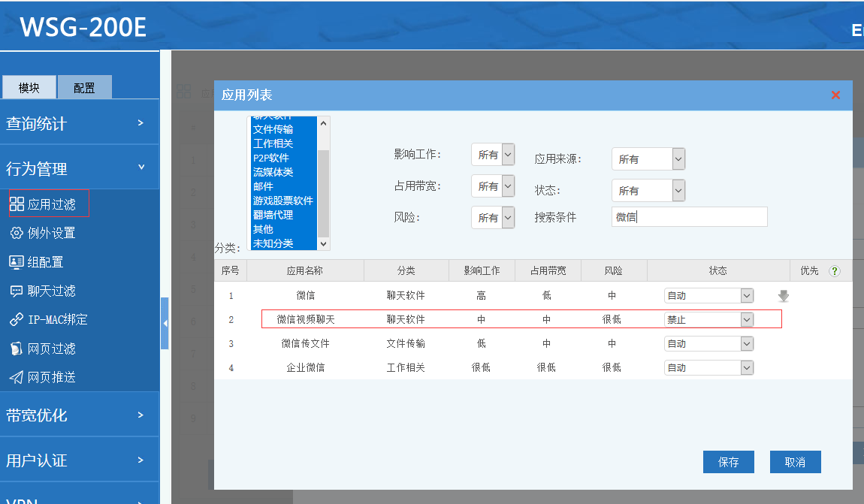Click the gray down arrow priority icon
Screen dimensions: 864x504
tap(784, 296)
